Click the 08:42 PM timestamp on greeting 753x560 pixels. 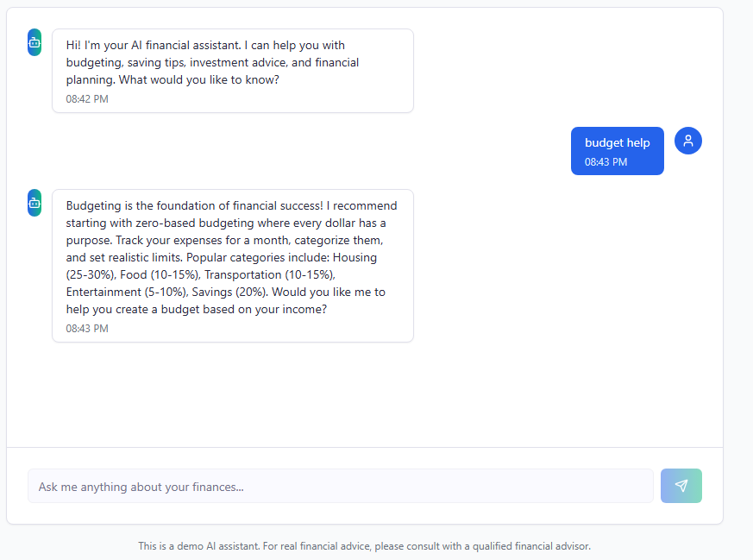87,99
